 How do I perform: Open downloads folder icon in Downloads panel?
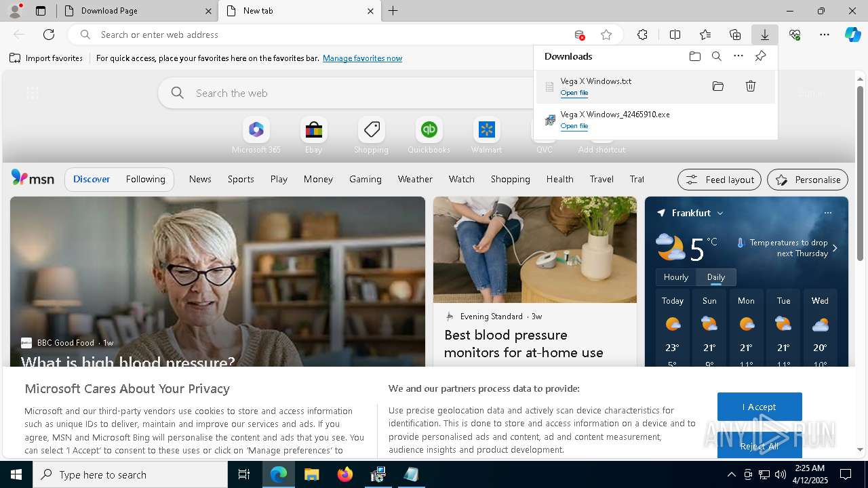695,56
